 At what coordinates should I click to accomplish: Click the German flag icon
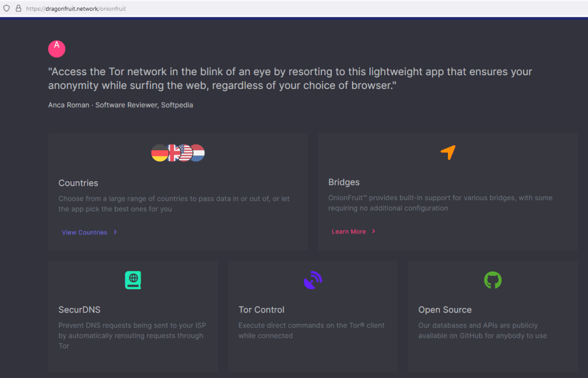point(159,153)
